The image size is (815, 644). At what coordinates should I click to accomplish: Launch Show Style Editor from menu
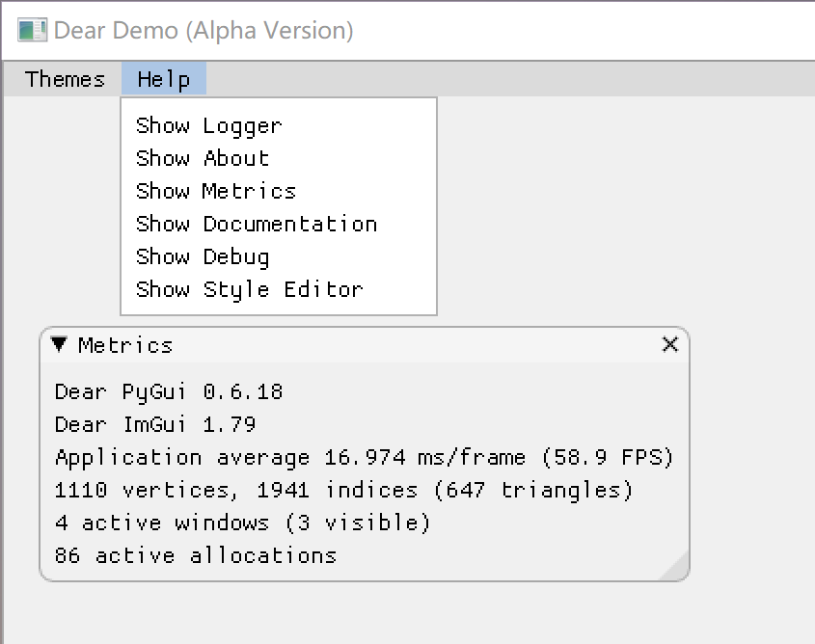[250, 289]
